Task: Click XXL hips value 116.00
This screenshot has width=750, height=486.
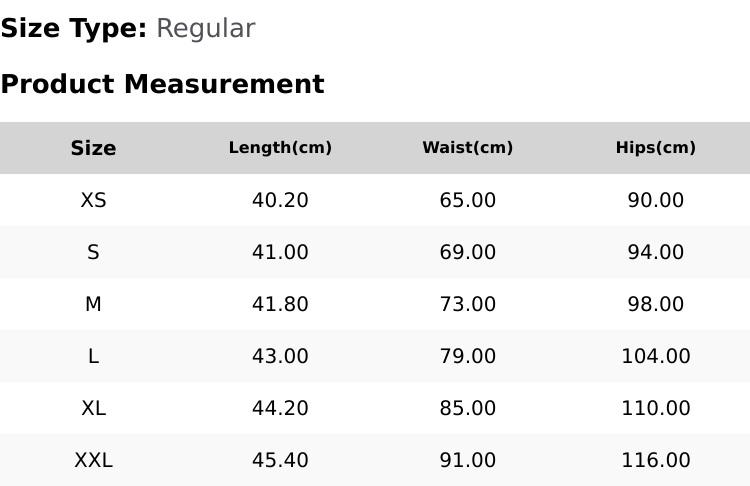Action: (655, 461)
